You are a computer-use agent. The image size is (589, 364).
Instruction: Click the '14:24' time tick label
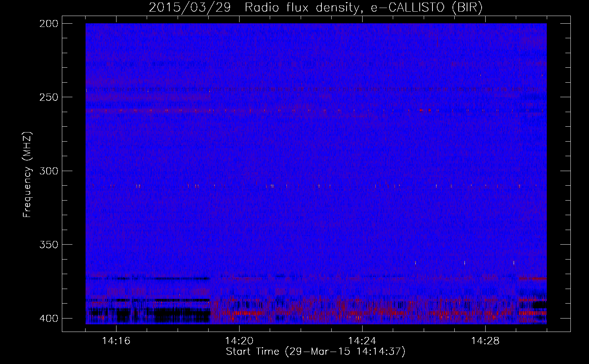(362, 341)
